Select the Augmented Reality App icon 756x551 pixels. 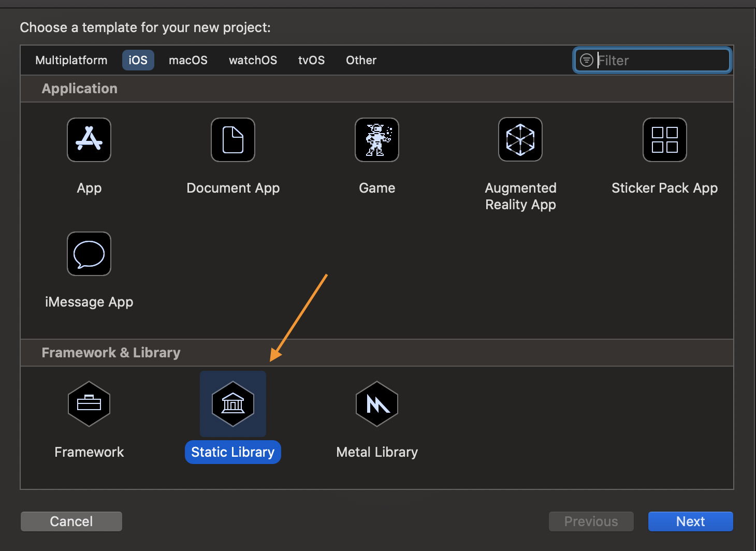click(x=520, y=140)
